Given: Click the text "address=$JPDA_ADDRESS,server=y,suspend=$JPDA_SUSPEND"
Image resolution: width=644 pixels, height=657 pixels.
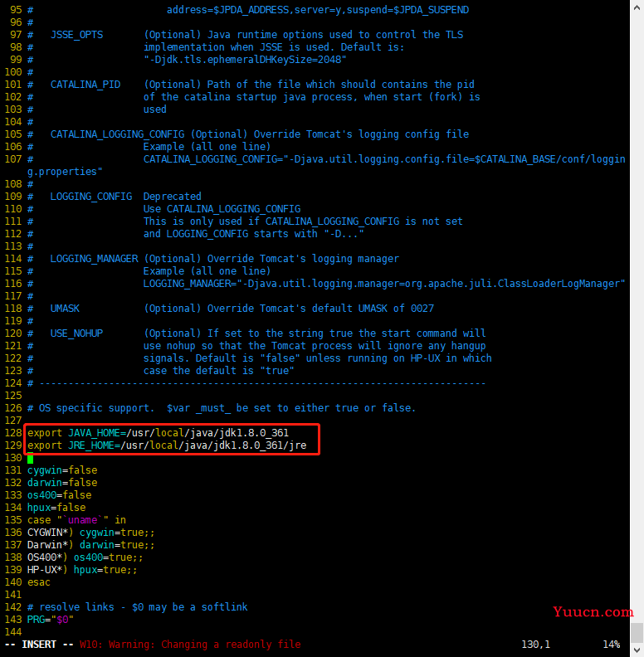Looking at the screenshot, I should pos(318,10).
